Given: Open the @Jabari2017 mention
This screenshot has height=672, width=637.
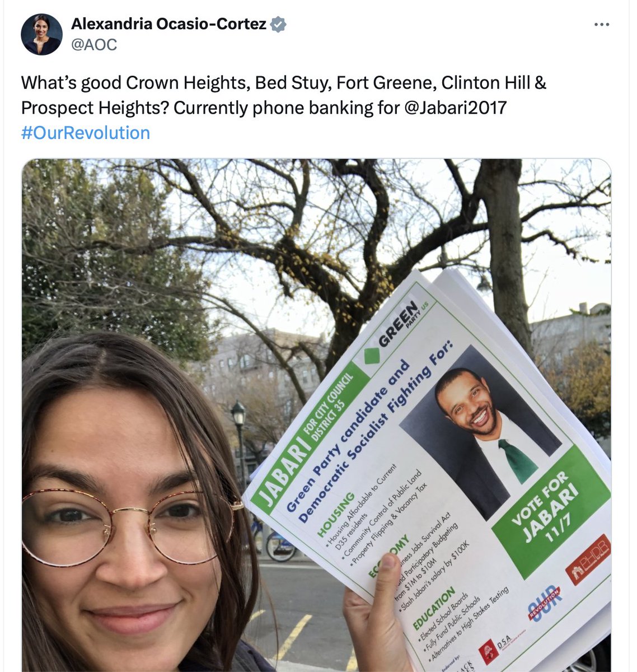Looking at the screenshot, I should tap(454, 108).
